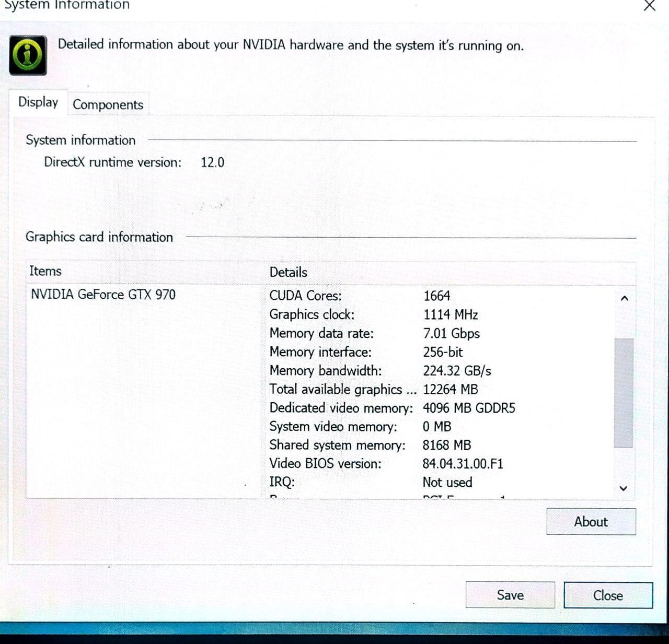
Task: Click the green NVIDIA information icon
Action: 28,55
